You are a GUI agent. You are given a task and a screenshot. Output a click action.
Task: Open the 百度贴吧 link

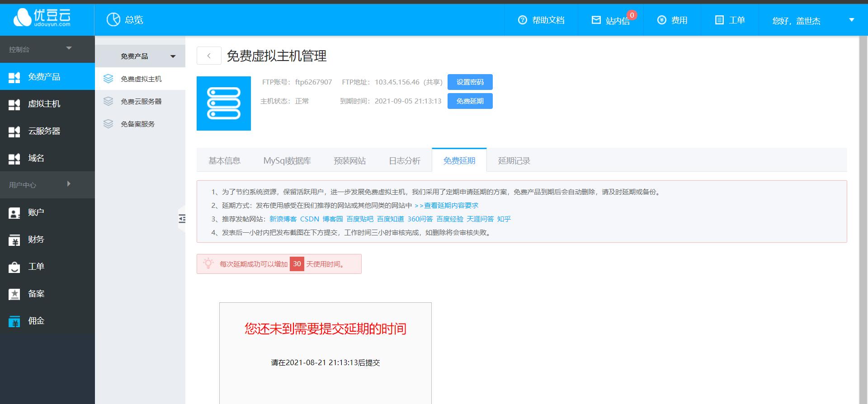(360, 219)
